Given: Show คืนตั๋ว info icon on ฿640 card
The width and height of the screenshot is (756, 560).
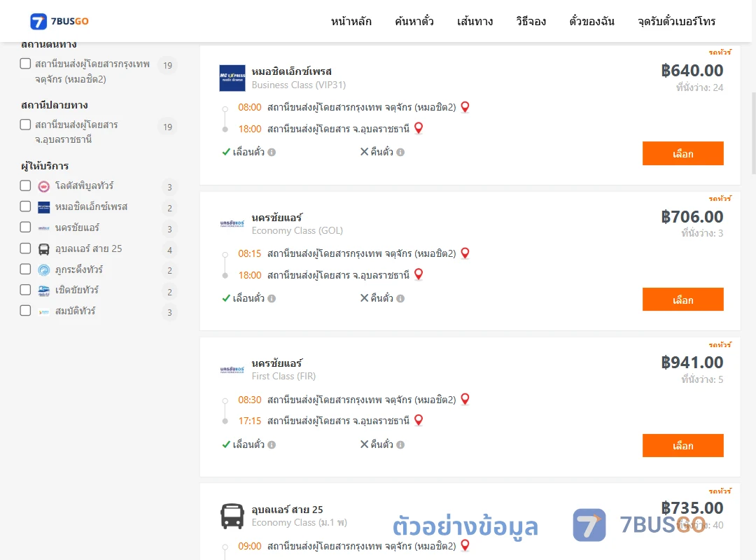Looking at the screenshot, I should (400, 153).
